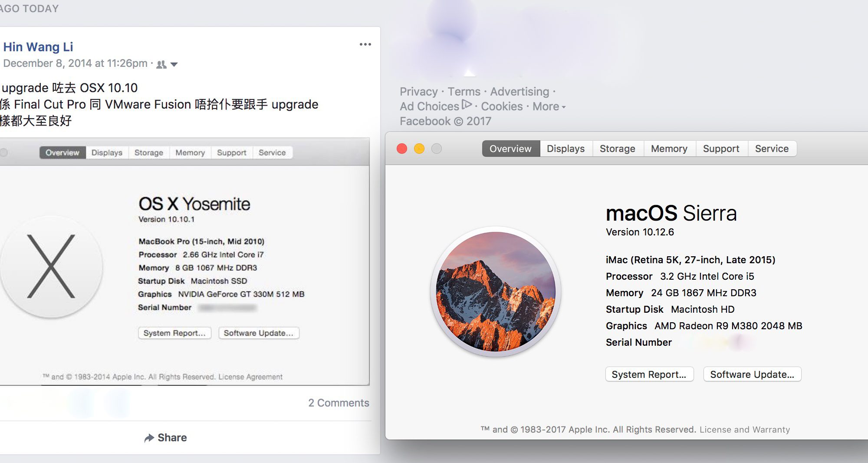Close the About This Mac window
Screen dimensions: 868x463
[x=402, y=149]
